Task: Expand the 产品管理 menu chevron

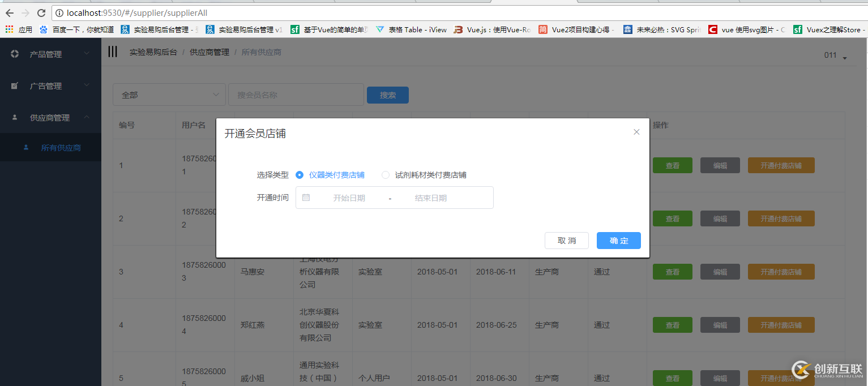Action: [x=86, y=54]
